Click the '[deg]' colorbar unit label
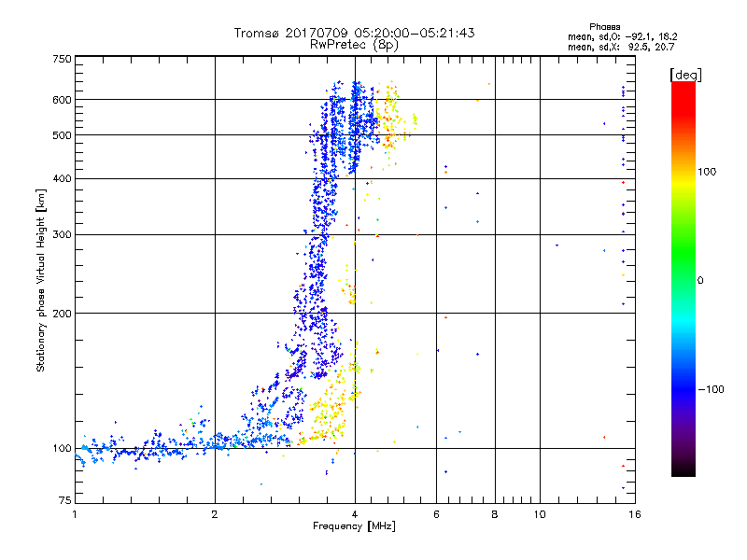This screenshot has height=560, width=747. pyautogui.click(x=685, y=75)
